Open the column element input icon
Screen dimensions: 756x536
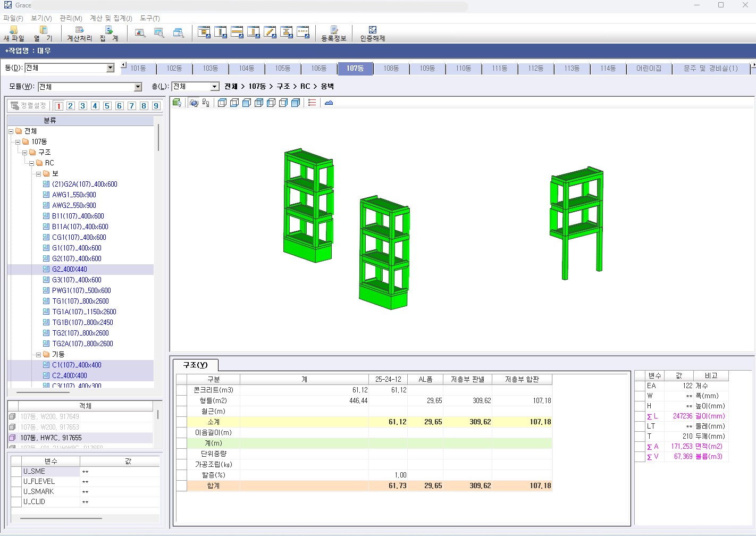[221, 32]
